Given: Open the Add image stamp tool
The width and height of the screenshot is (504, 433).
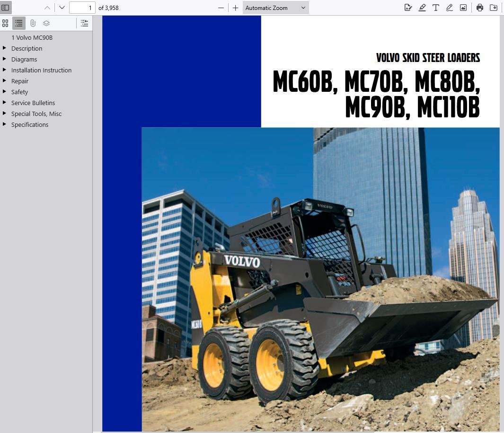Looking at the screenshot, I should tap(463, 8).
